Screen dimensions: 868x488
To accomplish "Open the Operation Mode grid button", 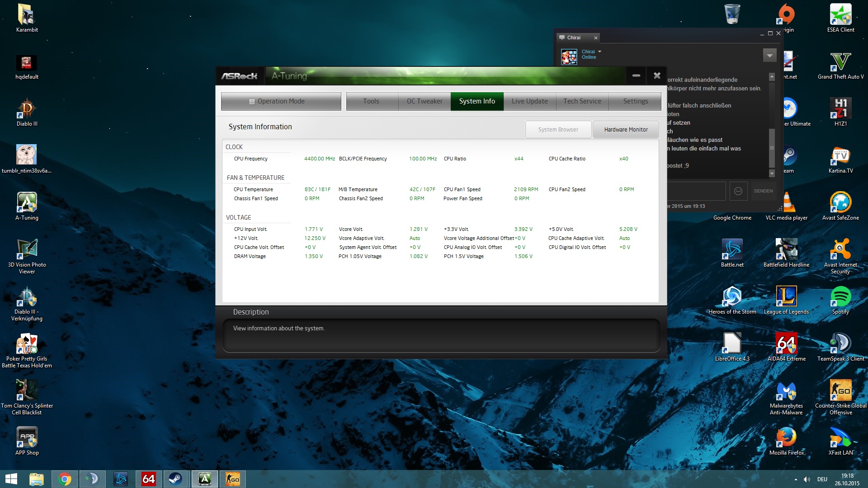I will (281, 101).
